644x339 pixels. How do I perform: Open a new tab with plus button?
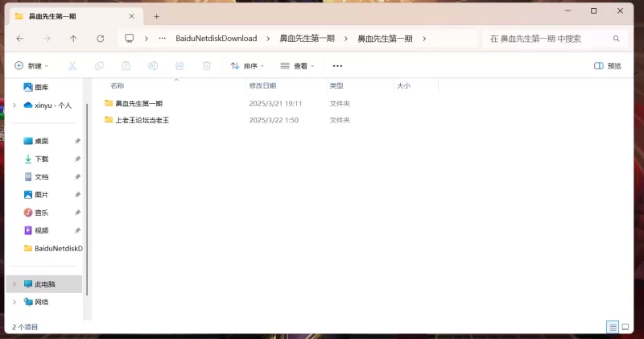[x=156, y=16]
